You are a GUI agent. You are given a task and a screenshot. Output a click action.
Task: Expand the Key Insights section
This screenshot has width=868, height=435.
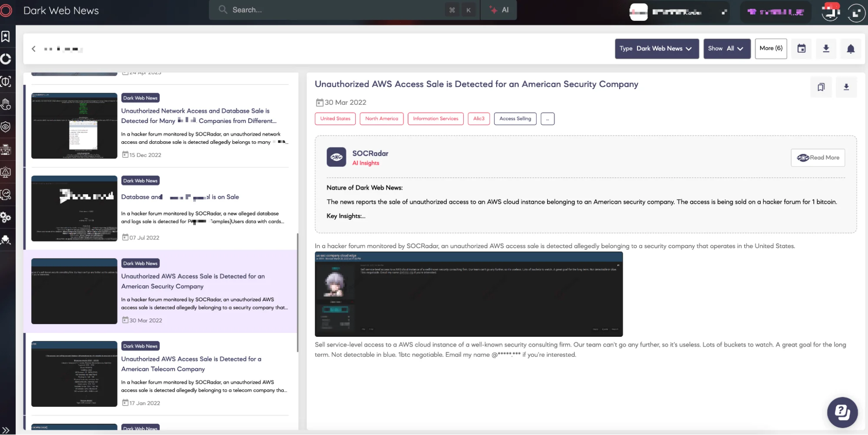(346, 216)
